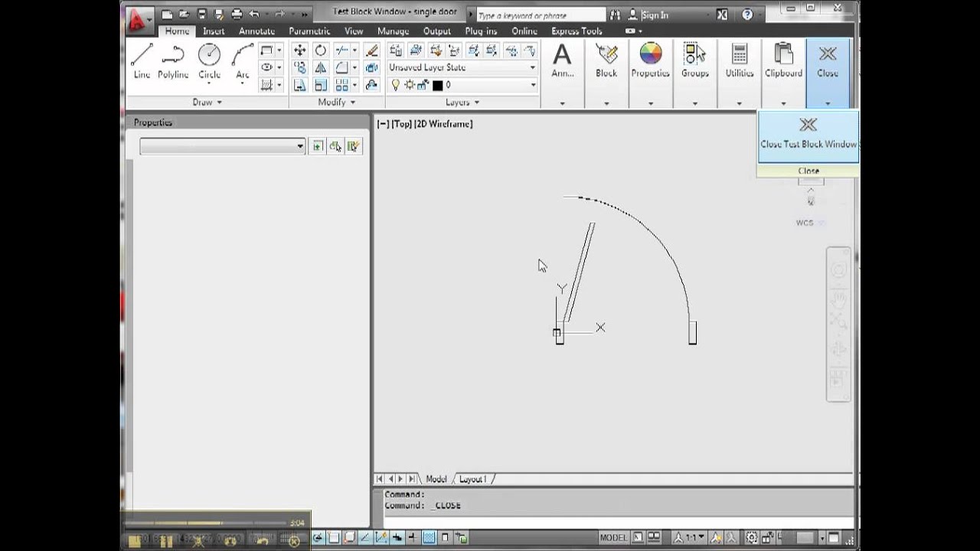This screenshot has width=980, height=551.
Task: Select the Mirror tool in Modify
Action: pyautogui.click(x=321, y=67)
